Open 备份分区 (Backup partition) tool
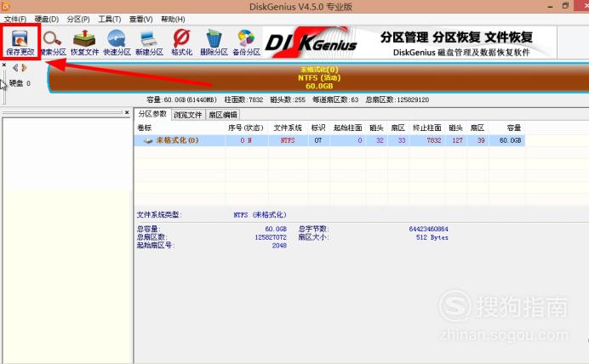Screen dimensions: 589x364 (x=247, y=43)
